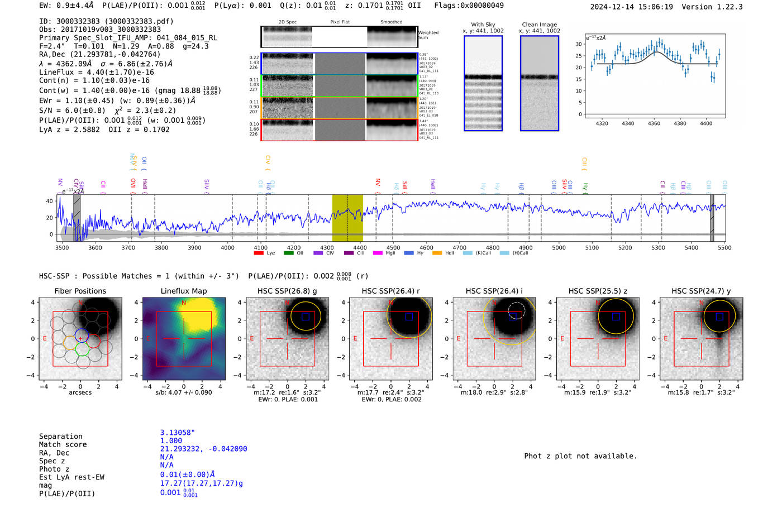Click the RA,Dec (21.293781,-0.042764) text
This screenshot has width=782, height=532.
[100, 54]
